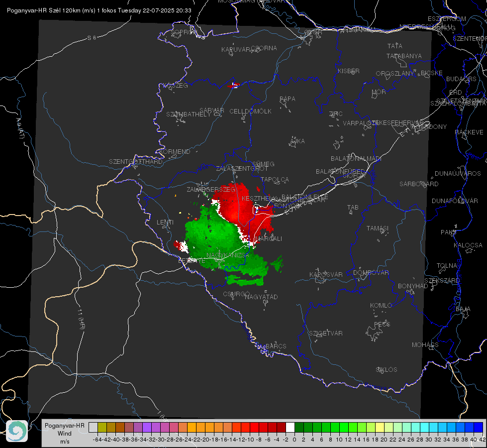This screenshot has height=448, width=487.
Task: Click the MARCALI city label
Action: click(269, 239)
